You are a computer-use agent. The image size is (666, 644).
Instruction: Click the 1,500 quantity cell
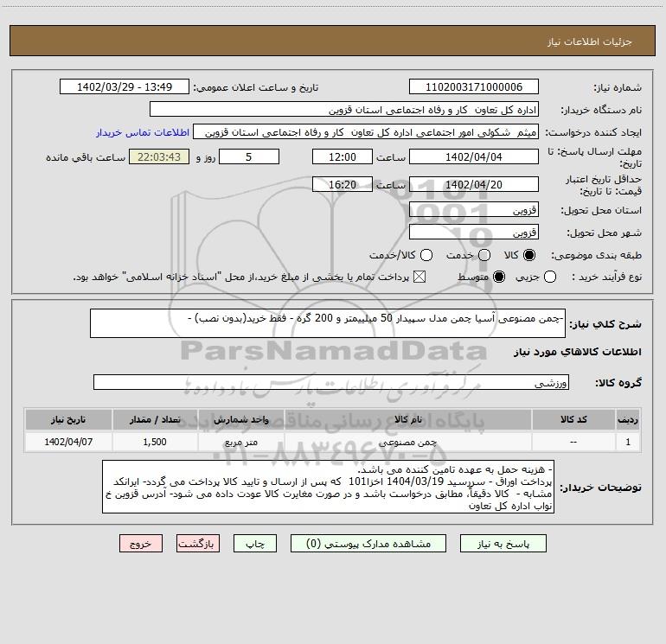click(155, 442)
